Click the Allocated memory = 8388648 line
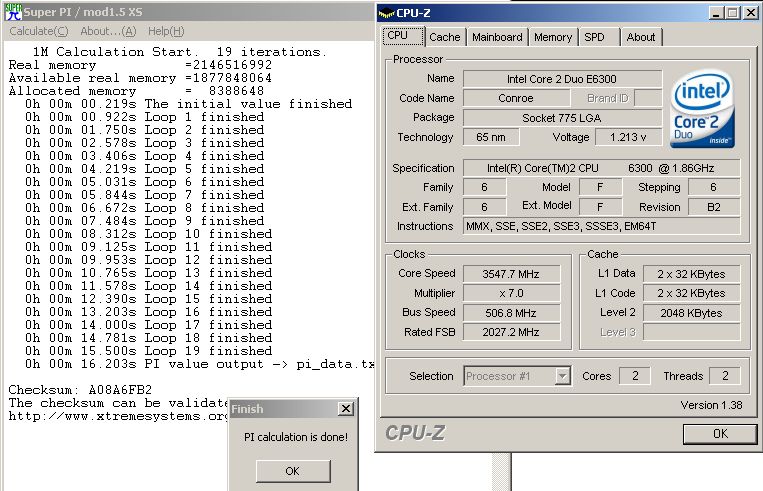763x491 pixels. (136, 91)
